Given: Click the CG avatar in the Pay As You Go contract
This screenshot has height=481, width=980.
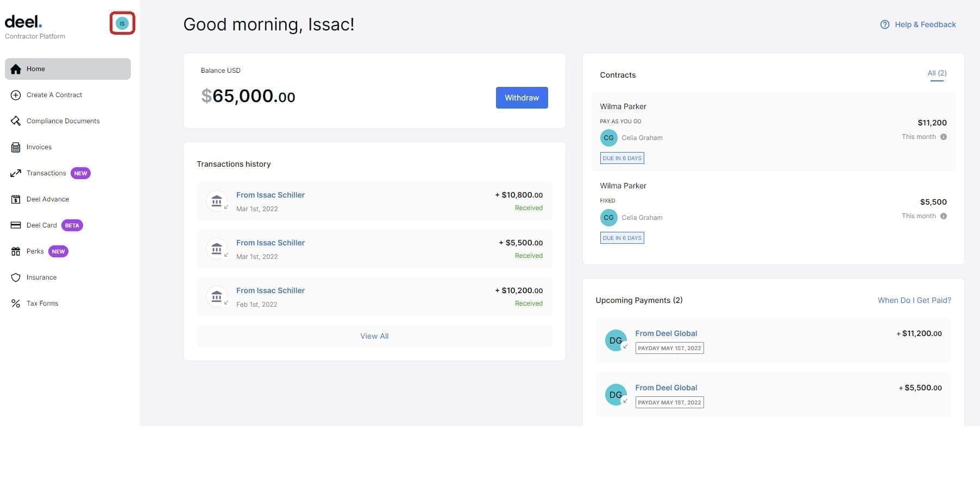Looking at the screenshot, I should [608, 138].
